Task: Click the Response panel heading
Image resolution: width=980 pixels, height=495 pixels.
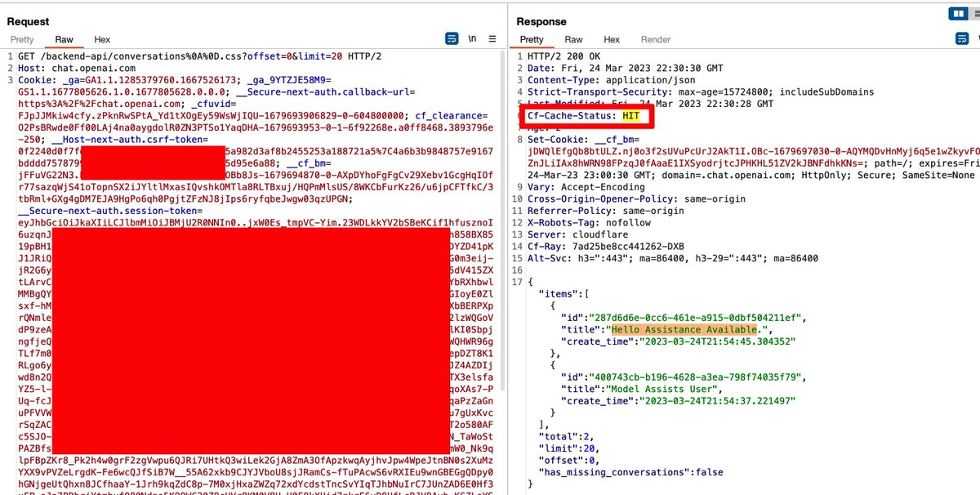Action: pyautogui.click(x=541, y=21)
